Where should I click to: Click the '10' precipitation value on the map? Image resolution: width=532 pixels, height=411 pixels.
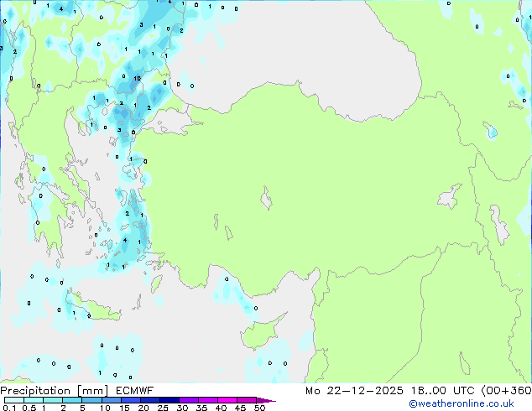click(x=137, y=78)
